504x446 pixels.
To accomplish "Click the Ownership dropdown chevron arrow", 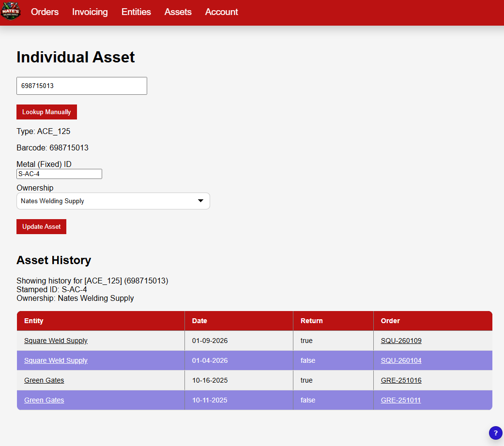I will 200,201.
